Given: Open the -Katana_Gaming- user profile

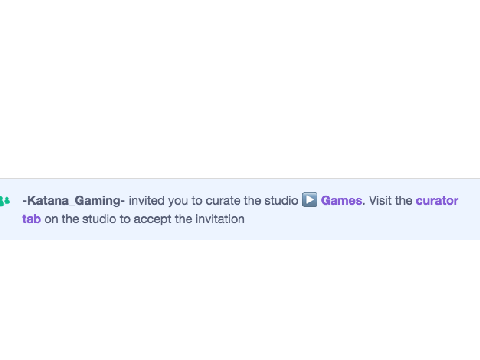Looking at the screenshot, I should coord(73,201).
